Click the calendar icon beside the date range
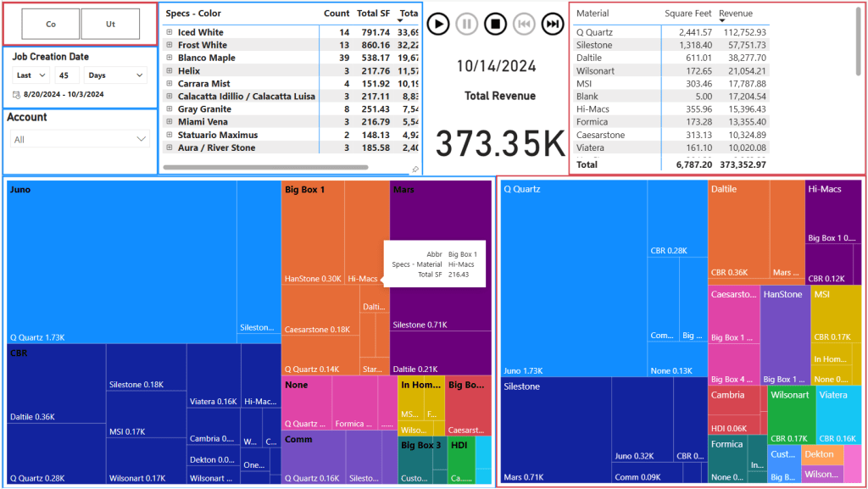 pos(17,95)
